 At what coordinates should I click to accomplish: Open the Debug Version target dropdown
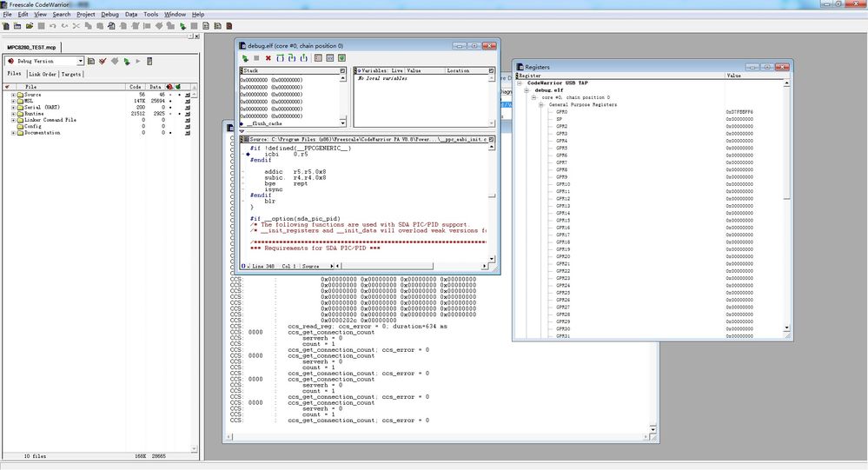coord(80,61)
